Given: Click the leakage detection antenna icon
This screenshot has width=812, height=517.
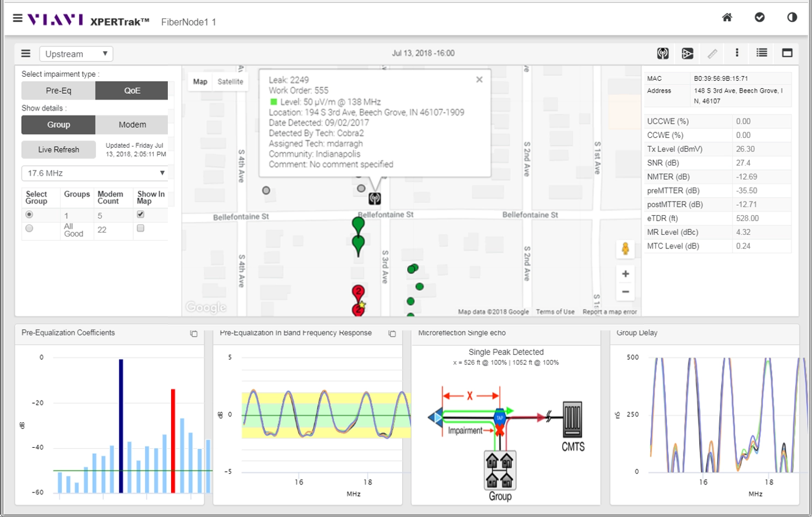Looking at the screenshot, I should [x=663, y=53].
